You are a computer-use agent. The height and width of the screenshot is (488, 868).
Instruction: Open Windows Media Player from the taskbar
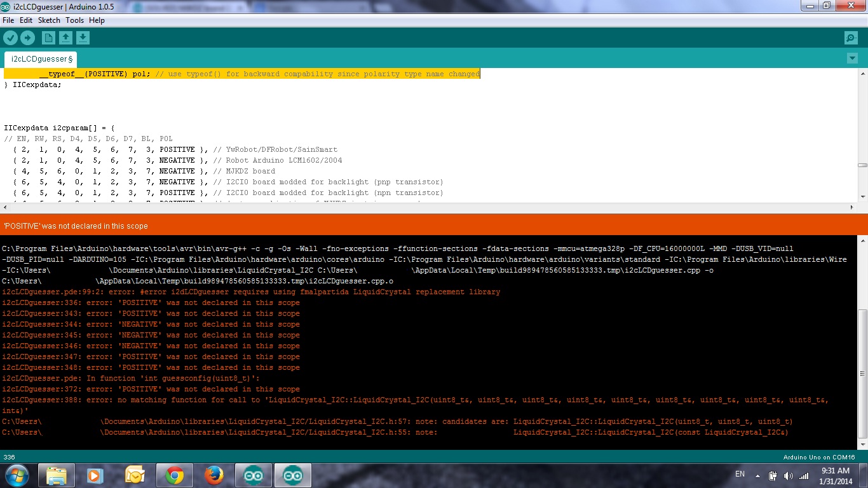(95, 475)
